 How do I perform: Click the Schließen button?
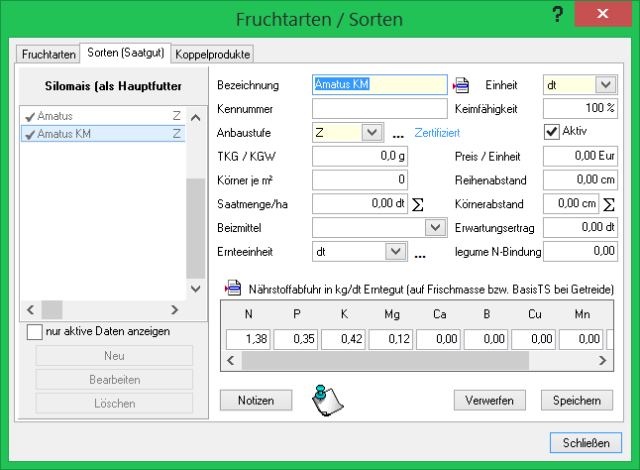click(586, 443)
